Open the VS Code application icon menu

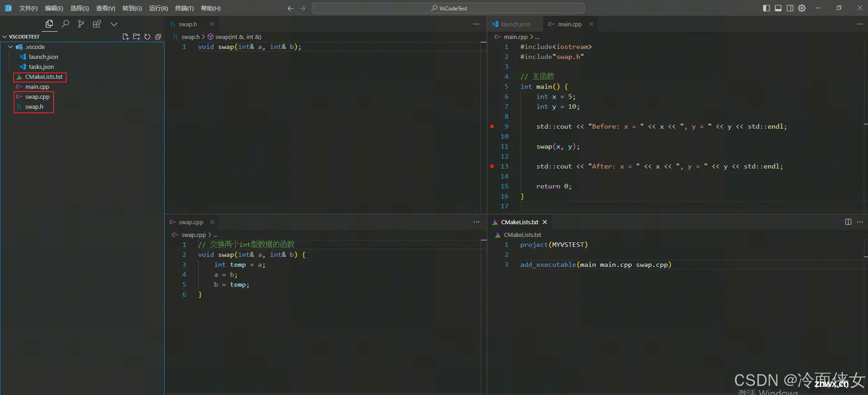[8, 8]
